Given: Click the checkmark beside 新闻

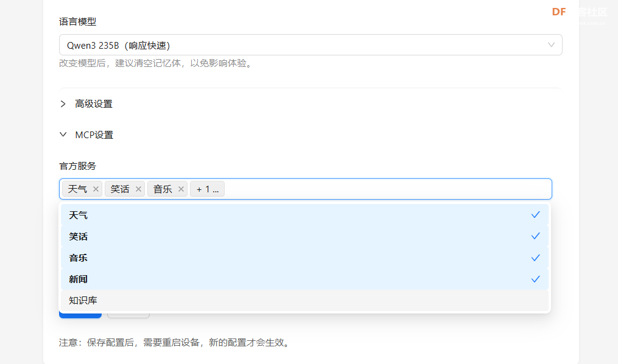Looking at the screenshot, I should click(x=535, y=279).
